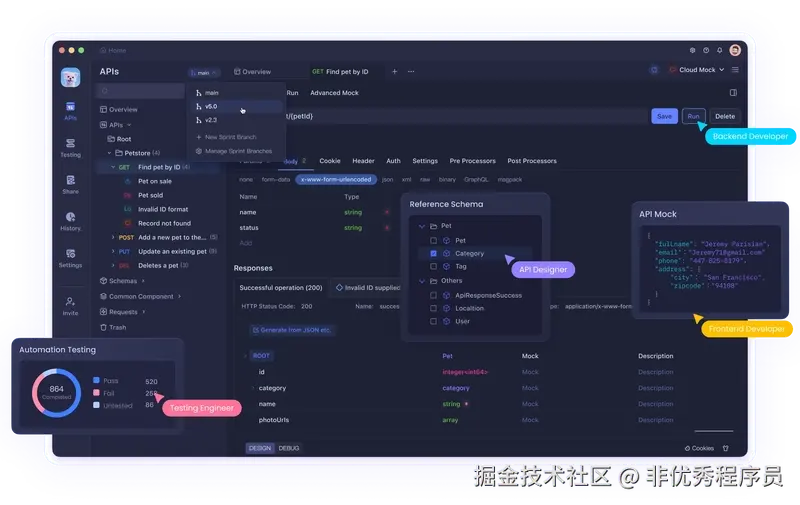Open the Share section in the sidebar

point(70,184)
